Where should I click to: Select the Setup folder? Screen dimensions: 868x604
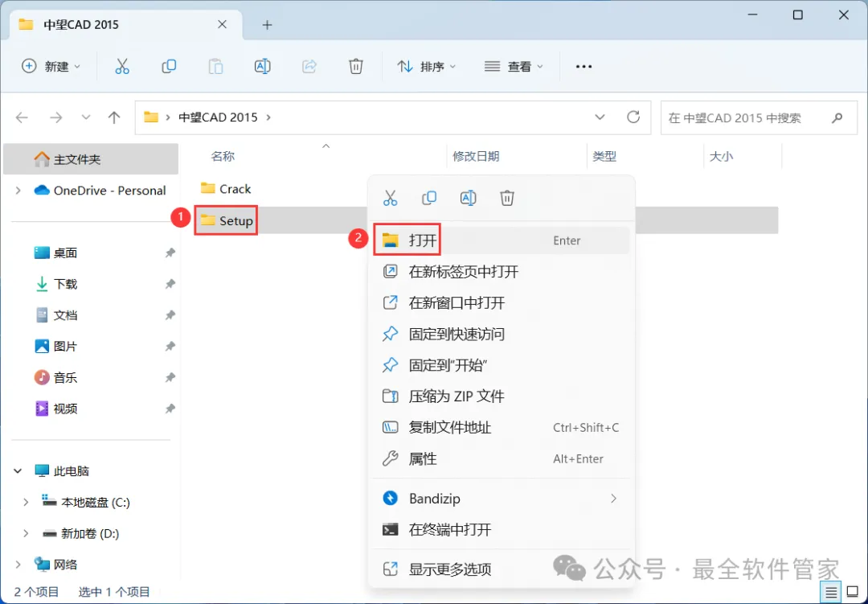227,220
